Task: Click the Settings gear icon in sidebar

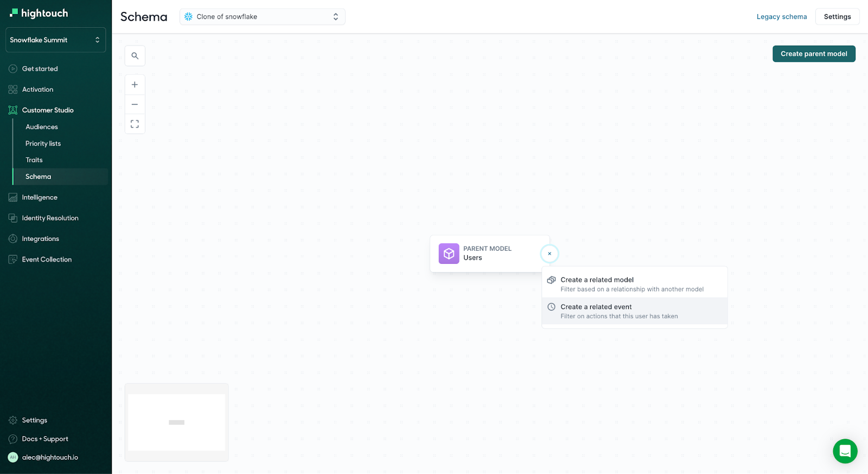Action: coord(13,420)
